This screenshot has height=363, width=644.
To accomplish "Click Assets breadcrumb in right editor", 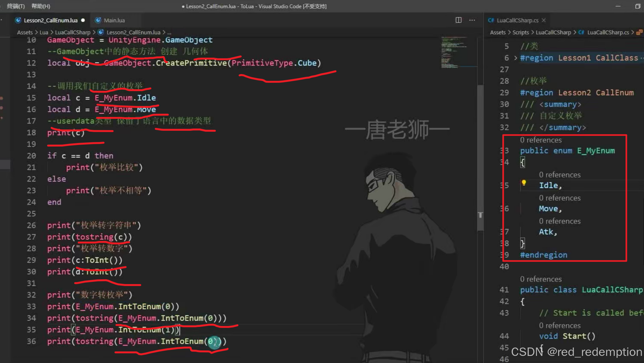I will pyautogui.click(x=498, y=32).
